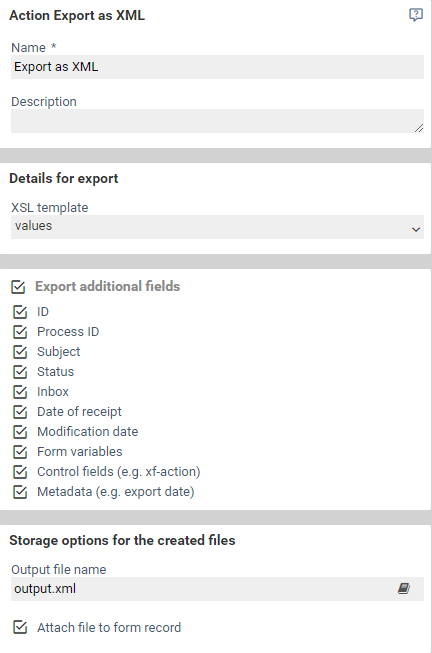Uncheck Control fields (e.g. xf-action)

click(x=20, y=472)
